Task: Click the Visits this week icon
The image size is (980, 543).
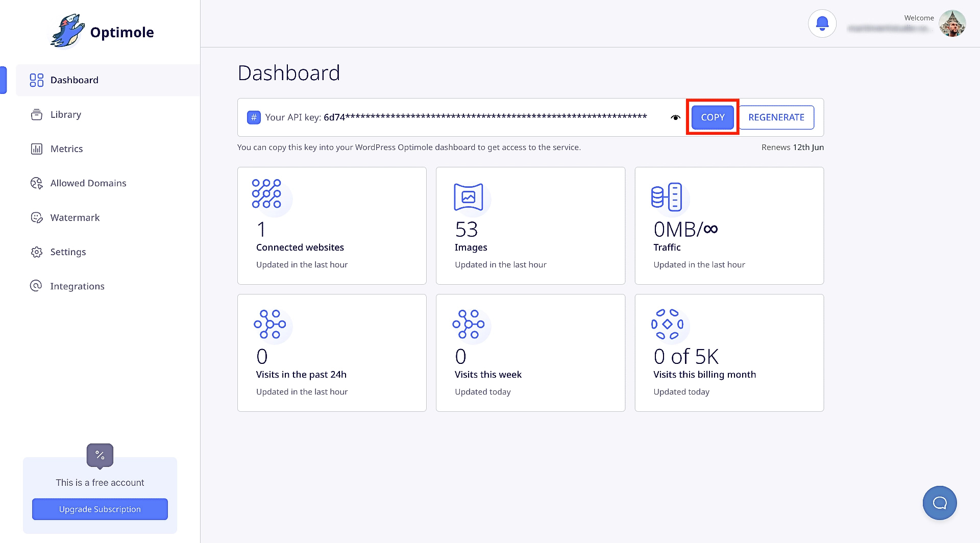Action: (468, 324)
